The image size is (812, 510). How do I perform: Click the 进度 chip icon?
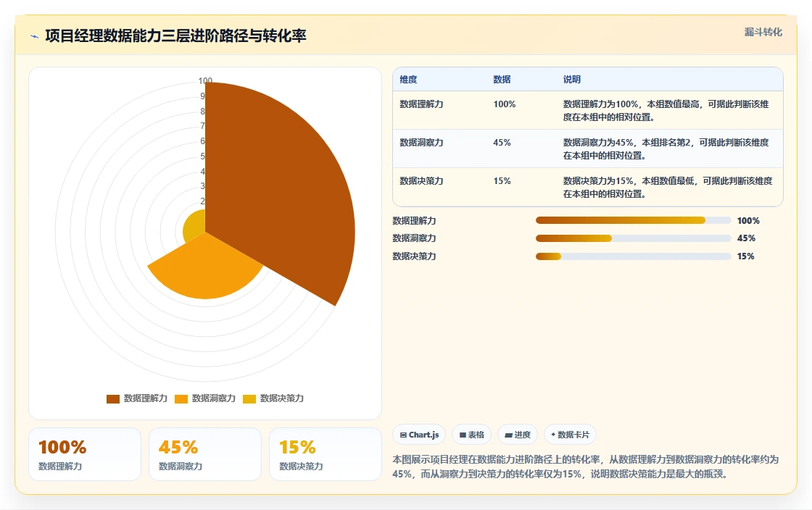coord(508,435)
